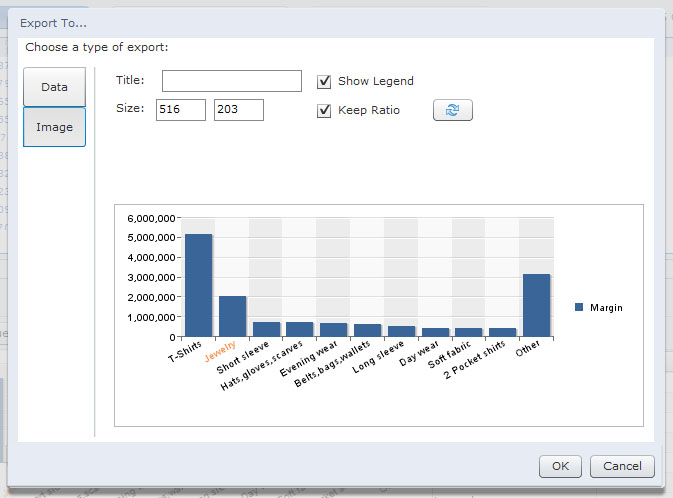Switch to the Data export tab
The image size is (673, 498).
[54, 87]
